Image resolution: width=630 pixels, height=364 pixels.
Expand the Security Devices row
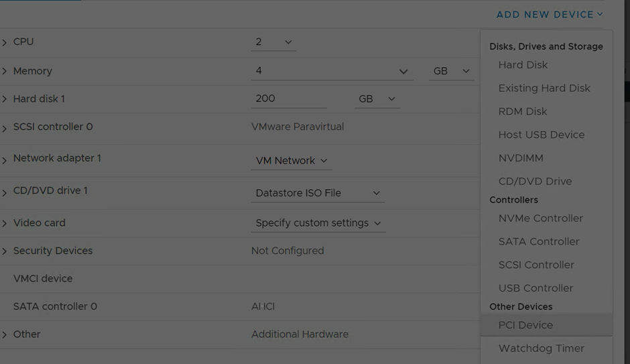pyautogui.click(x=5, y=251)
